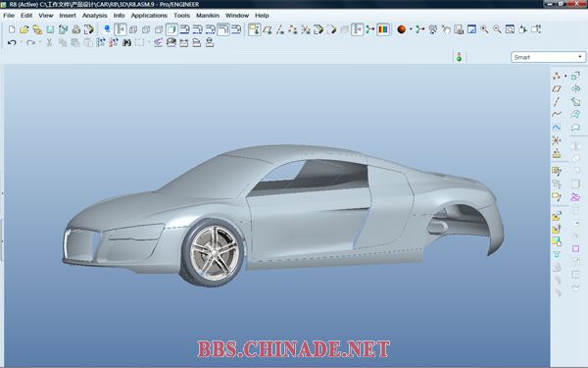
Task: Open the Info menu
Action: point(119,16)
